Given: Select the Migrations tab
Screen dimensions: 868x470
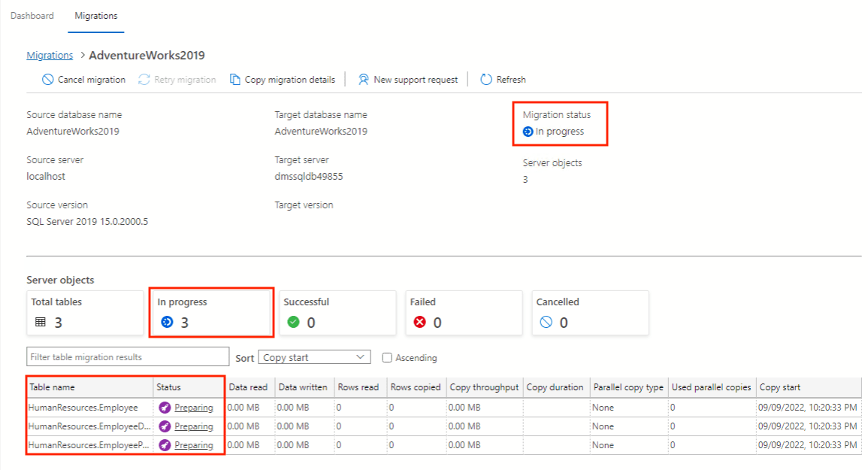Looking at the screenshot, I should pyautogui.click(x=95, y=15).
